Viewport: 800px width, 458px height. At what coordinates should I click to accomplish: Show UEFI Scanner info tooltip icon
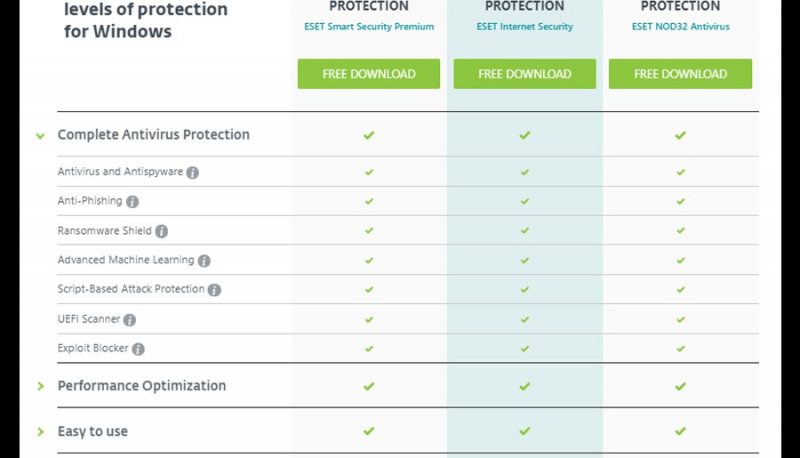[130, 320]
